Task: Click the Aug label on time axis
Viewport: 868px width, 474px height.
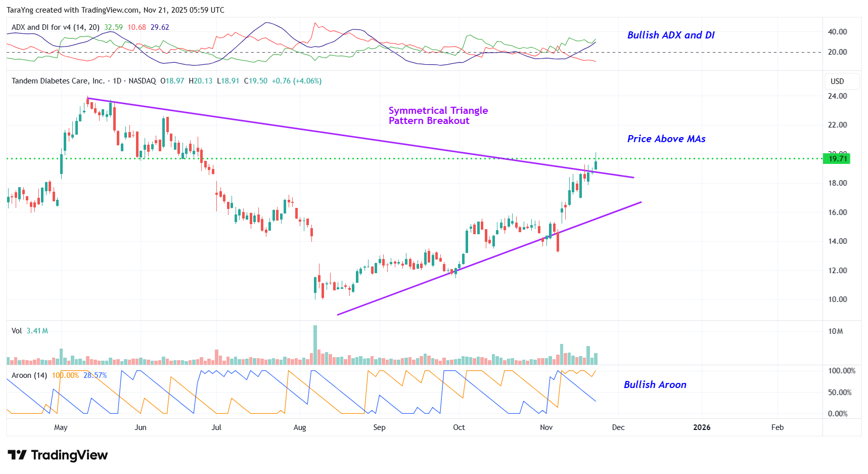Action: (x=300, y=427)
